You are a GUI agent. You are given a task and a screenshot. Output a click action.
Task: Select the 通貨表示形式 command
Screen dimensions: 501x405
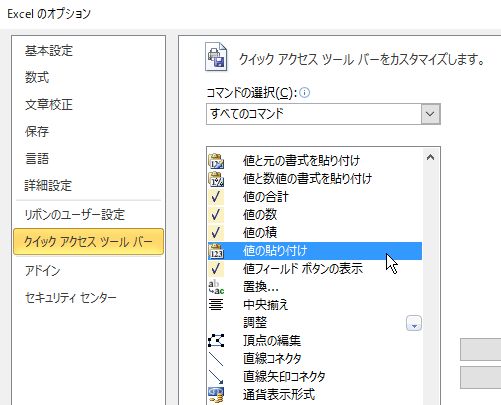(315, 395)
